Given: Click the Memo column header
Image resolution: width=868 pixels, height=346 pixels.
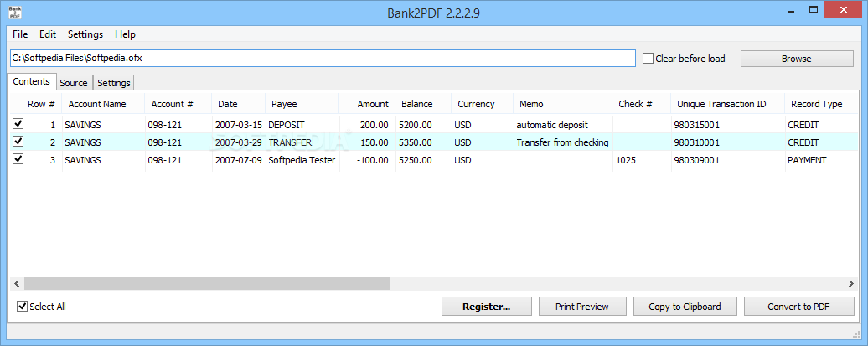Looking at the screenshot, I should pos(563,104).
